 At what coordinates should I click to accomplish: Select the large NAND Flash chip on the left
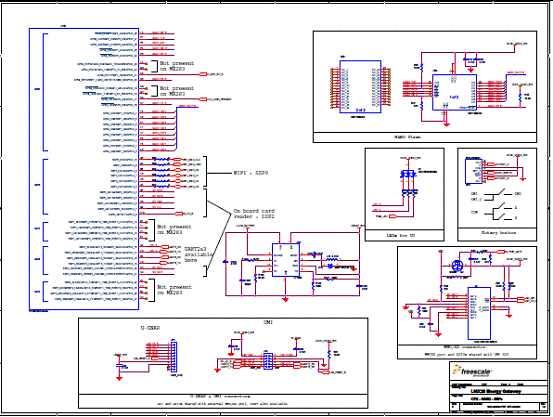tap(360, 87)
